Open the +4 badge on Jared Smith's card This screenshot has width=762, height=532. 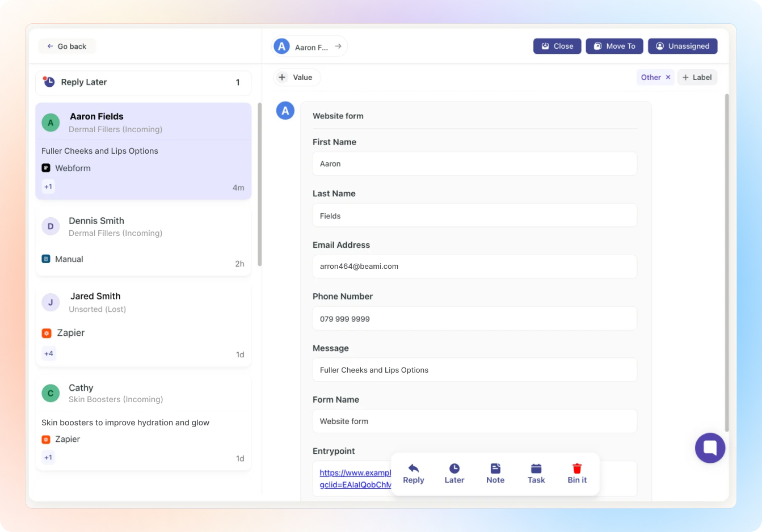tap(49, 353)
